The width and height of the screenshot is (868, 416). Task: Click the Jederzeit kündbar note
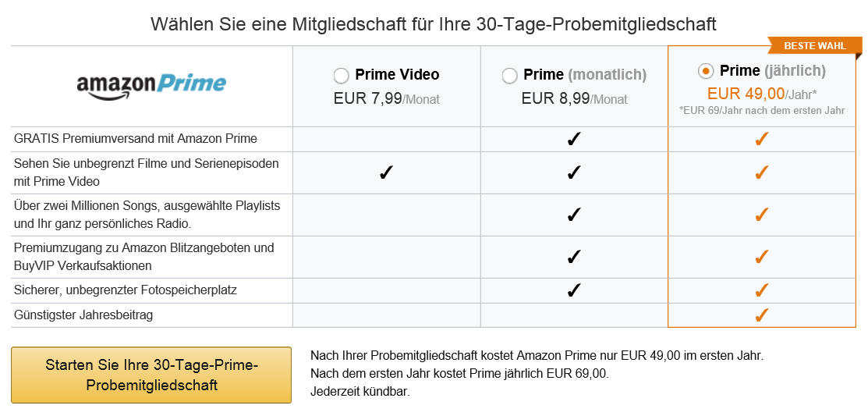360,392
